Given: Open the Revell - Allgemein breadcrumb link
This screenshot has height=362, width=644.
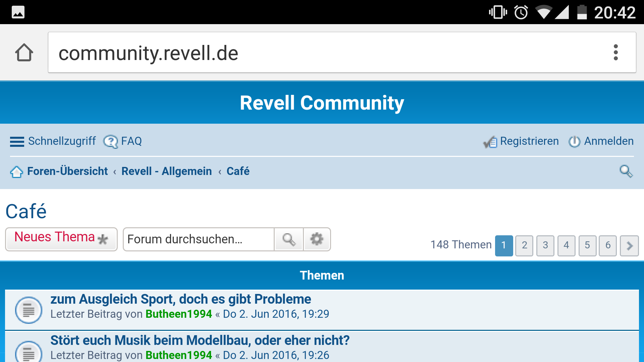Looking at the screenshot, I should click(167, 171).
